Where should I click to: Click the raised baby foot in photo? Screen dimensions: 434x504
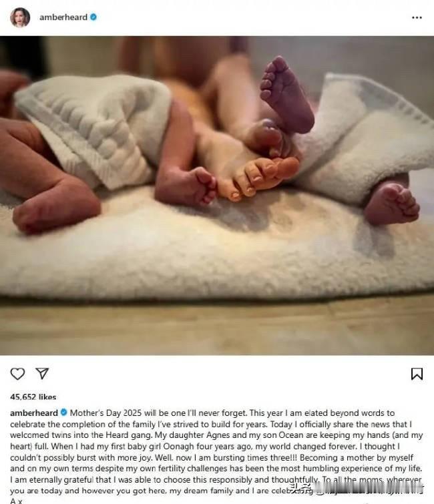286,93
